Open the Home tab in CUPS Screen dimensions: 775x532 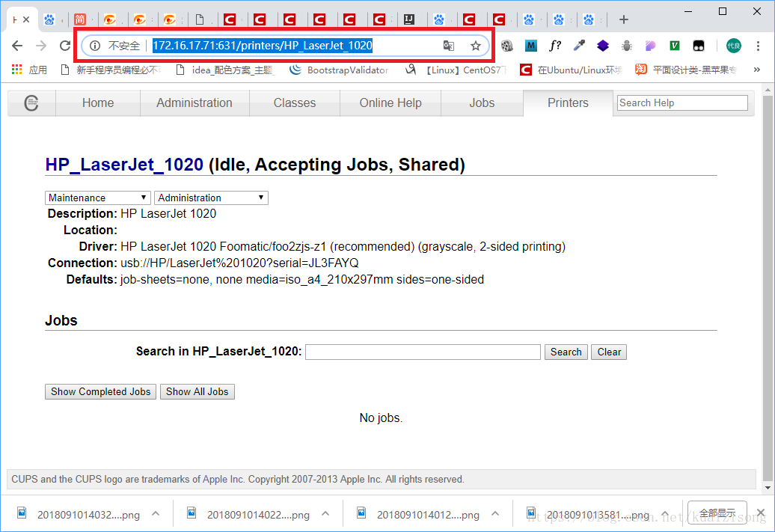[x=98, y=103]
